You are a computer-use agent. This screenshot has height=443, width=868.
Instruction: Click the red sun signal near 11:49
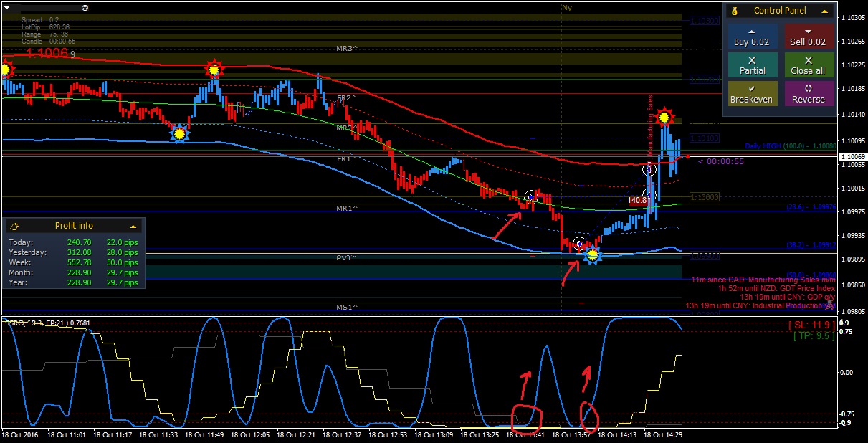point(214,69)
